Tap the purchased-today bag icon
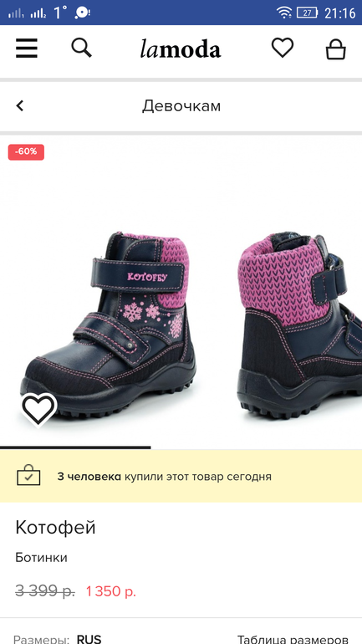 click(x=28, y=476)
